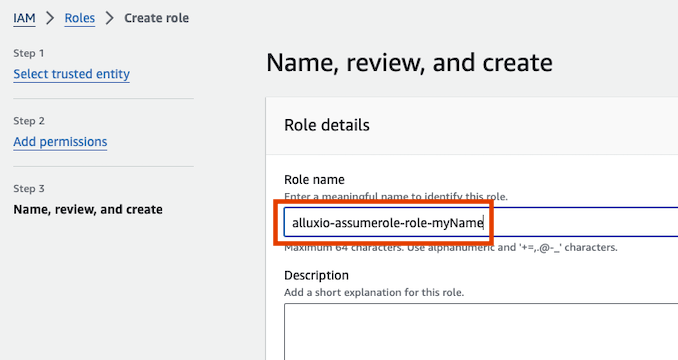Return to Add permissions step
The height and width of the screenshot is (360, 678).
click(60, 142)
